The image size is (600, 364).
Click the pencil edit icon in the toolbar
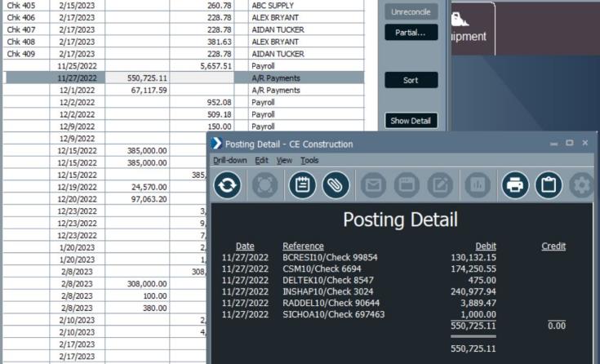coord(440,185)
